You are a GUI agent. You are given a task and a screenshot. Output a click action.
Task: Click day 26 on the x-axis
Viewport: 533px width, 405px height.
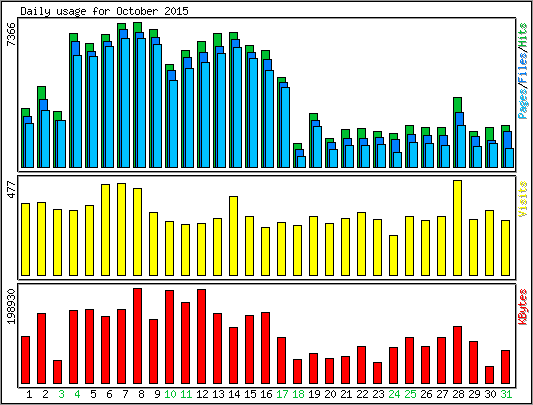(426, 394)
